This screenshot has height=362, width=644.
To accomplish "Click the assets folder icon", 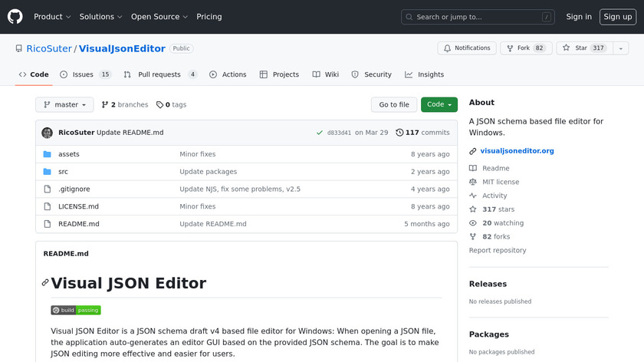I will [47, 154].
